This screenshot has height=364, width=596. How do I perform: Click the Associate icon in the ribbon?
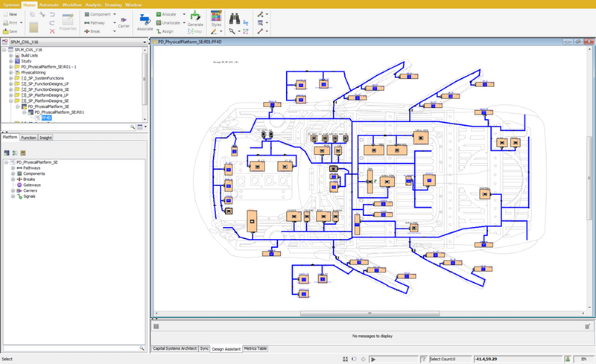tap(145, 19)
